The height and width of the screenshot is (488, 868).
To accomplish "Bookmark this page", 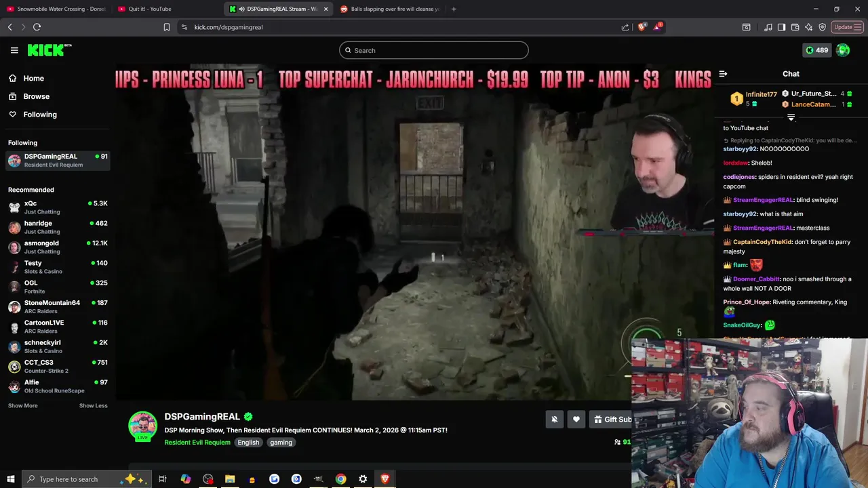I will click(167, 27).
